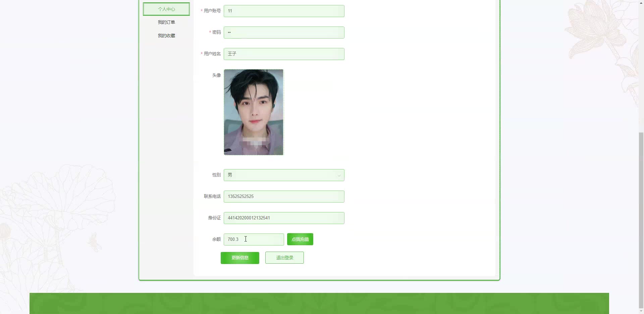Click the 头像 label text

point(216,75)
